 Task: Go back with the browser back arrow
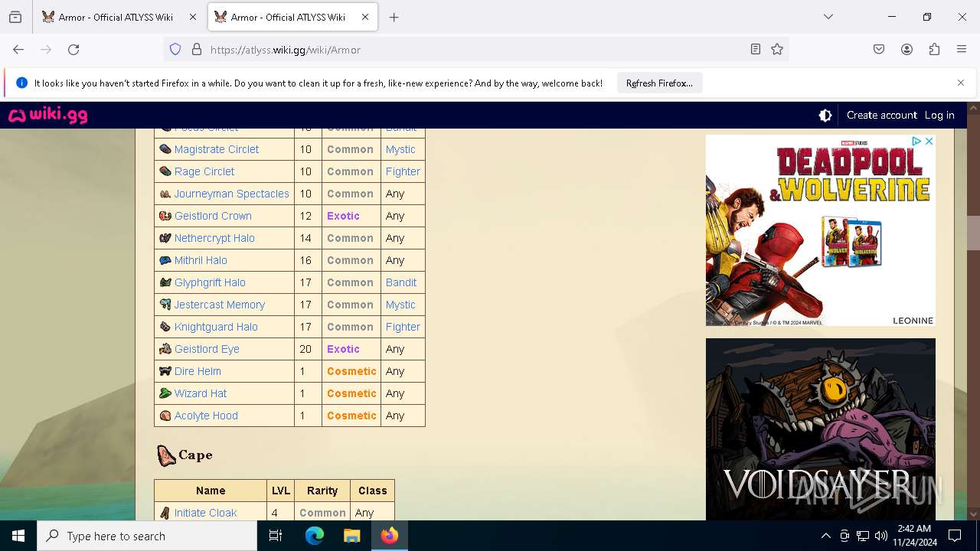[x=18, y=50]
